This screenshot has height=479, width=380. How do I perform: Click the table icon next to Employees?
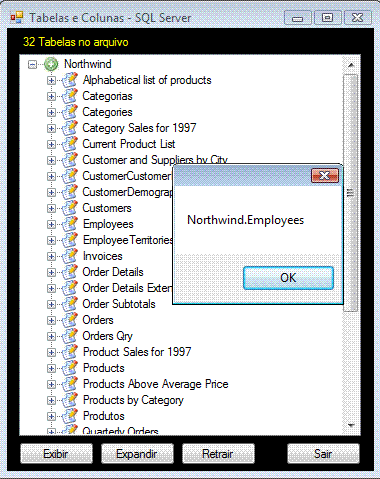pos(70,224)
